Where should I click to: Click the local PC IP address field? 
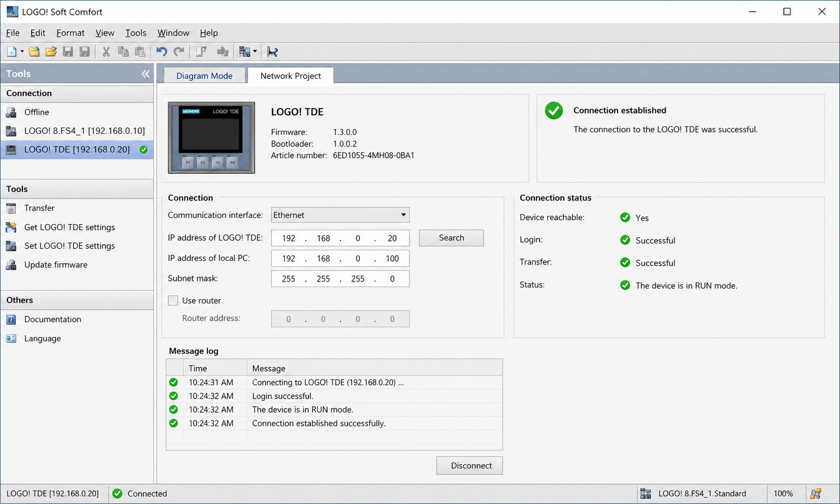click(340, 258)
